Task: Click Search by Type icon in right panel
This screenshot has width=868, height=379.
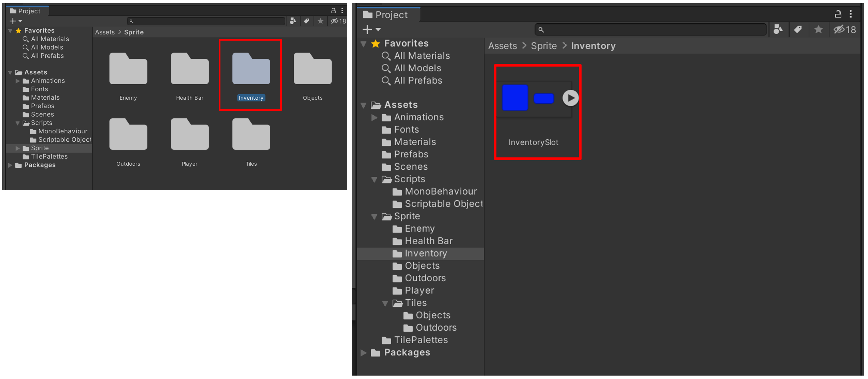Action: point(778,30)
